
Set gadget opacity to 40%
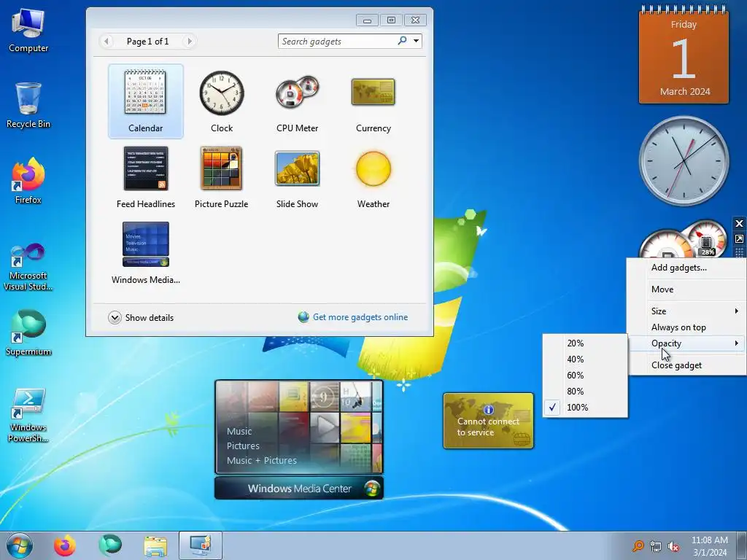[x=585, y=359]
